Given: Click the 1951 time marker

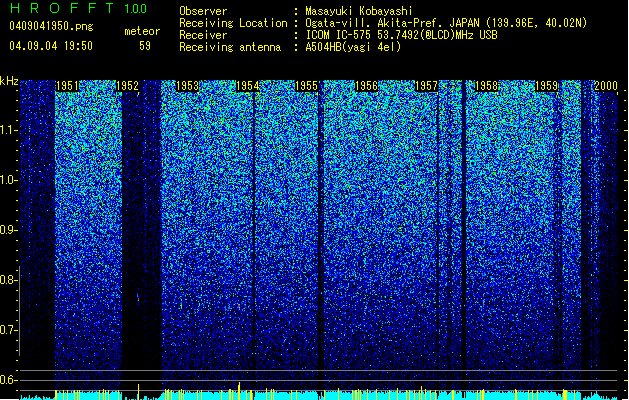Looking at the screenshot, I should 67,86.
